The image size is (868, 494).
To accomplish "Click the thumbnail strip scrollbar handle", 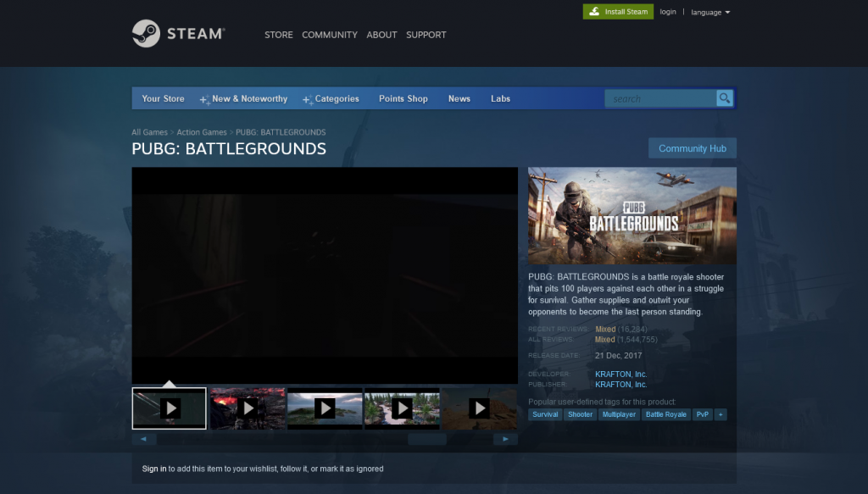I will click(427, 439).
